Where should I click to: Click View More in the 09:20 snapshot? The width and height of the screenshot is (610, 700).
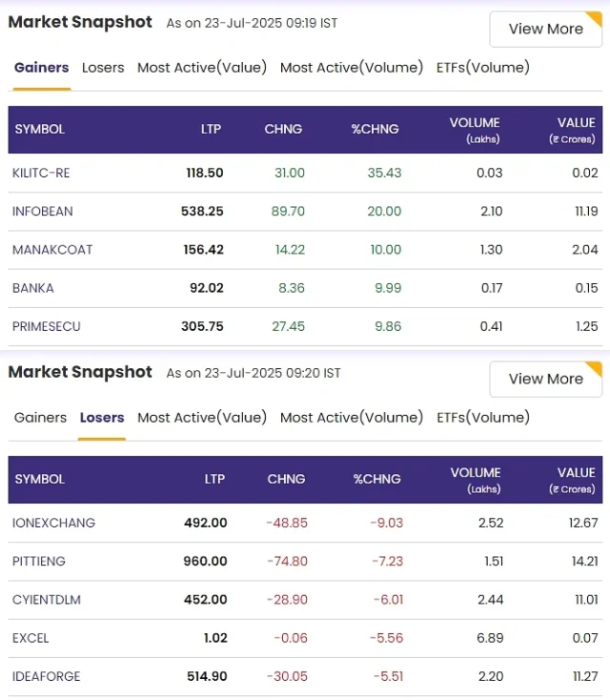[x=546, y=379]
